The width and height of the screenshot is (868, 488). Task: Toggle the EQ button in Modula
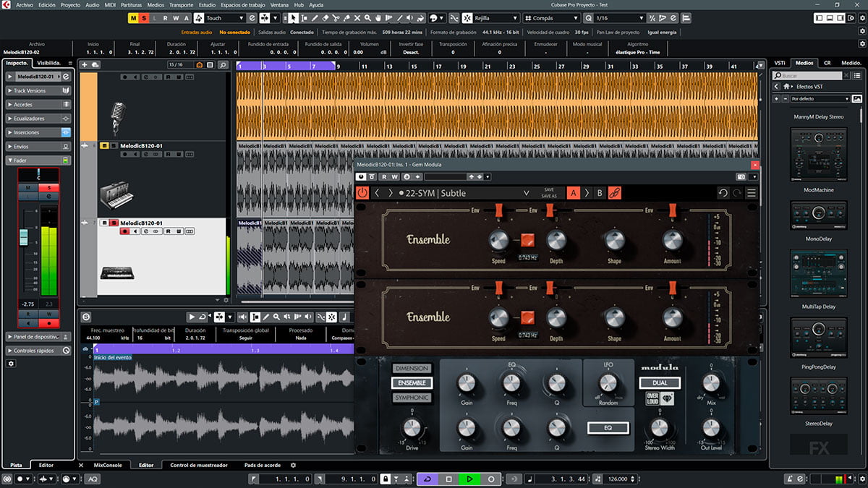[608, 428]
